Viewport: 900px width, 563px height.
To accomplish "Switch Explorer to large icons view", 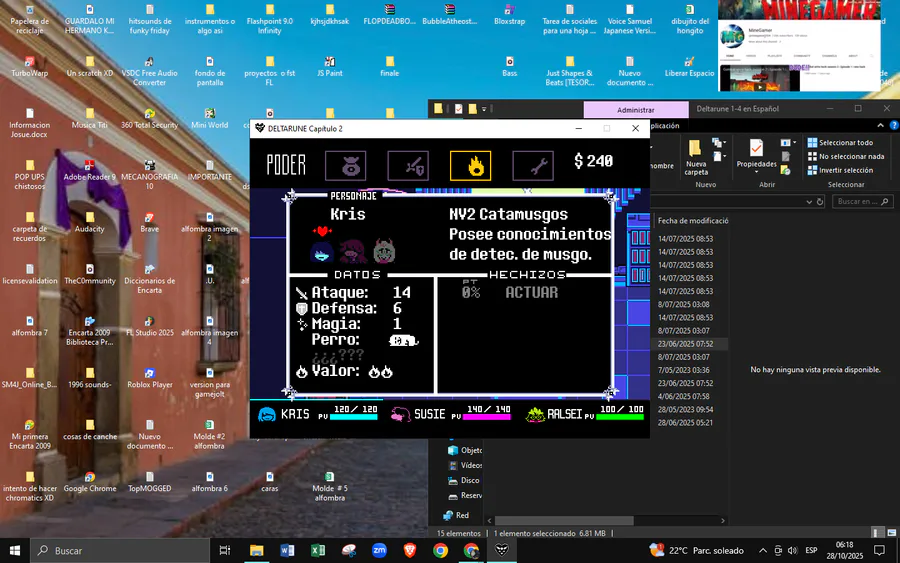I will coord(891,533).
